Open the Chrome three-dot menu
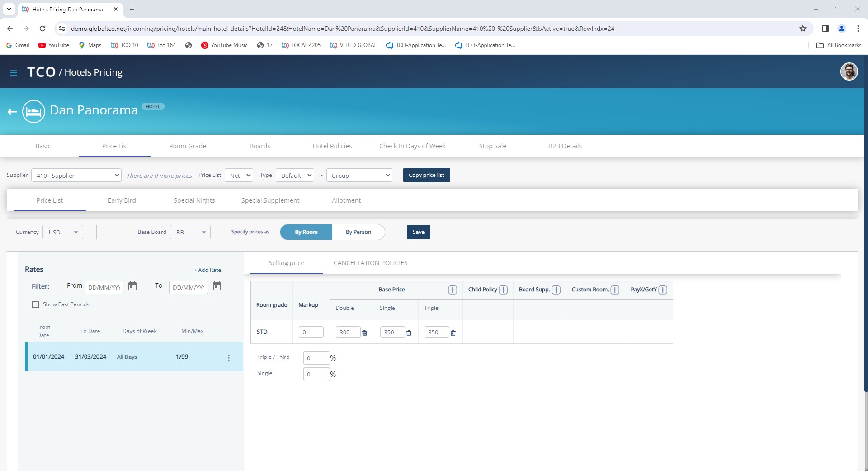 tap(858, 29)
